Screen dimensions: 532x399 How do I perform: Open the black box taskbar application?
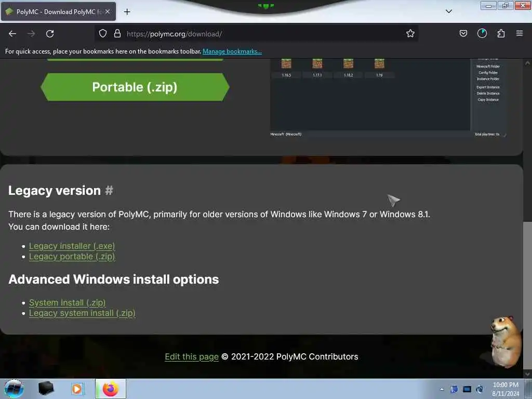[x=46, y=389]
